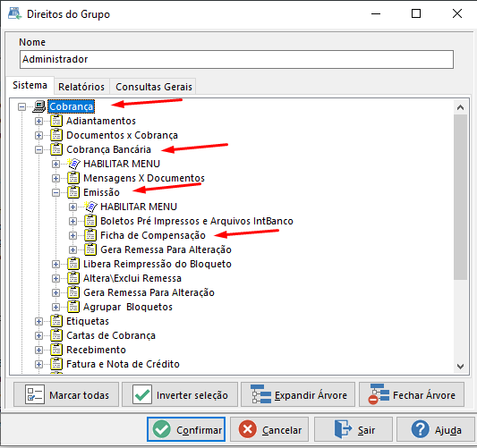Click the vertical scrollbar thumb of the tree
The image size is (477, 448).
click(460, 197)
